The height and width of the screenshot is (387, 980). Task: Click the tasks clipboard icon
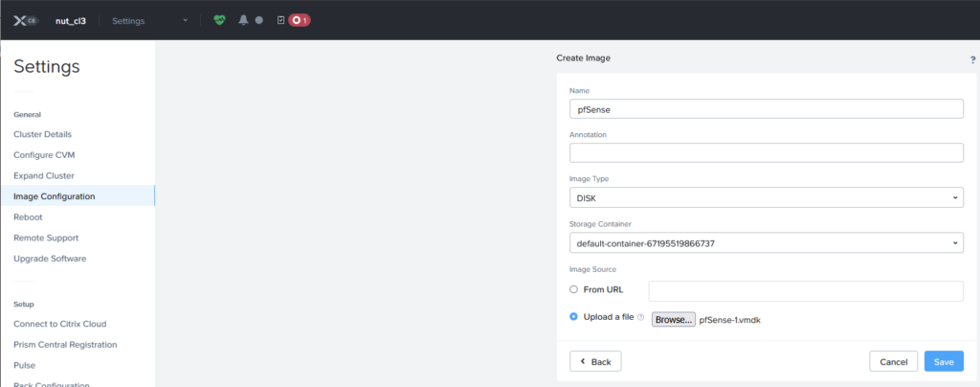pos(280,20)
